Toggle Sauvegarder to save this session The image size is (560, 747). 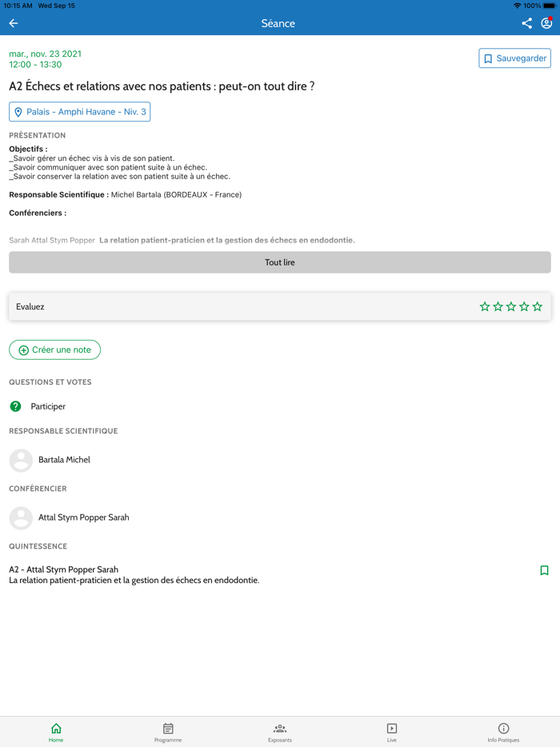514,58
